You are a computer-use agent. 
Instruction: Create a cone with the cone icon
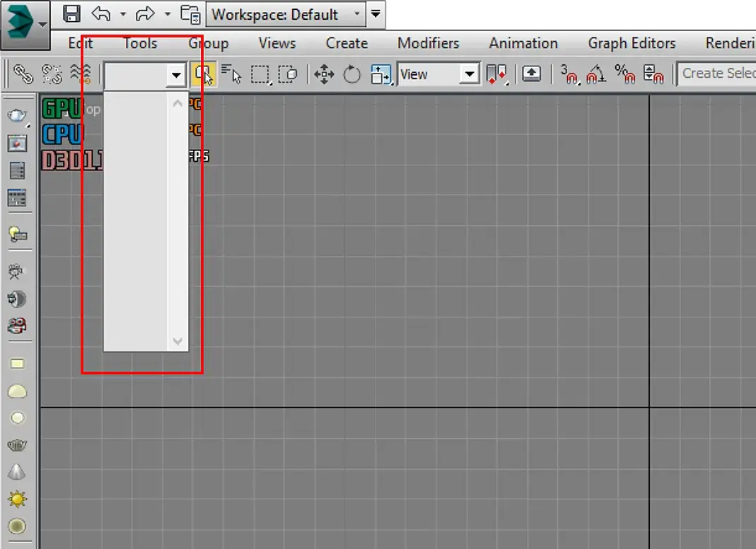[17, 472]
